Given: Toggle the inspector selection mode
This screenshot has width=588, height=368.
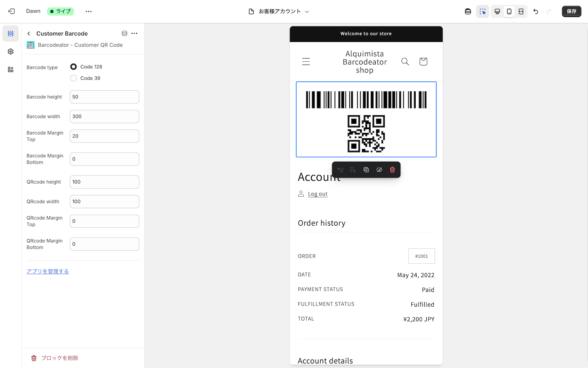Looking at the screenshot, I should (483, 11).
